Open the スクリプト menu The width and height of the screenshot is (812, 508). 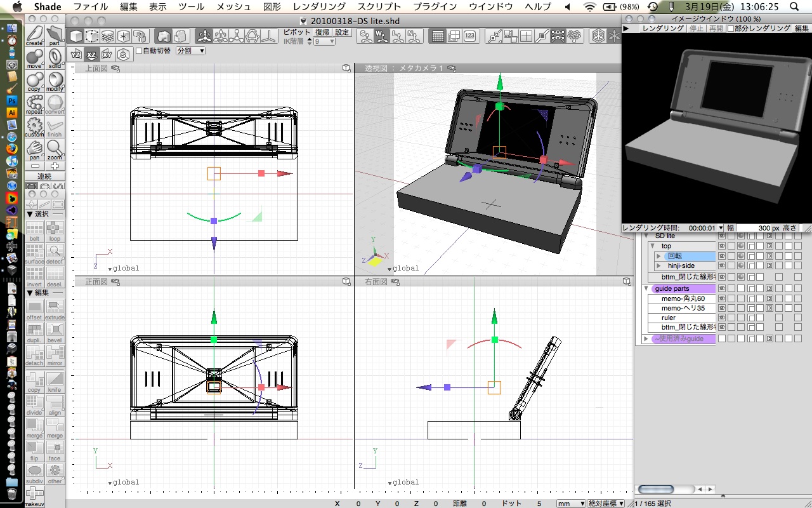pos(379,6)
